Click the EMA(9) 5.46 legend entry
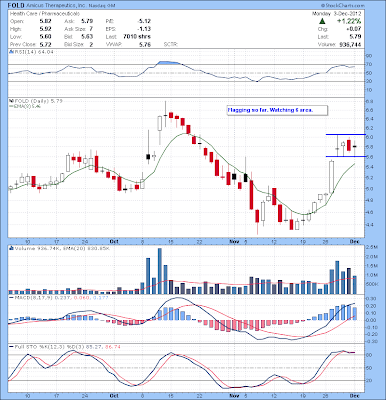 (x=25, y=106)
